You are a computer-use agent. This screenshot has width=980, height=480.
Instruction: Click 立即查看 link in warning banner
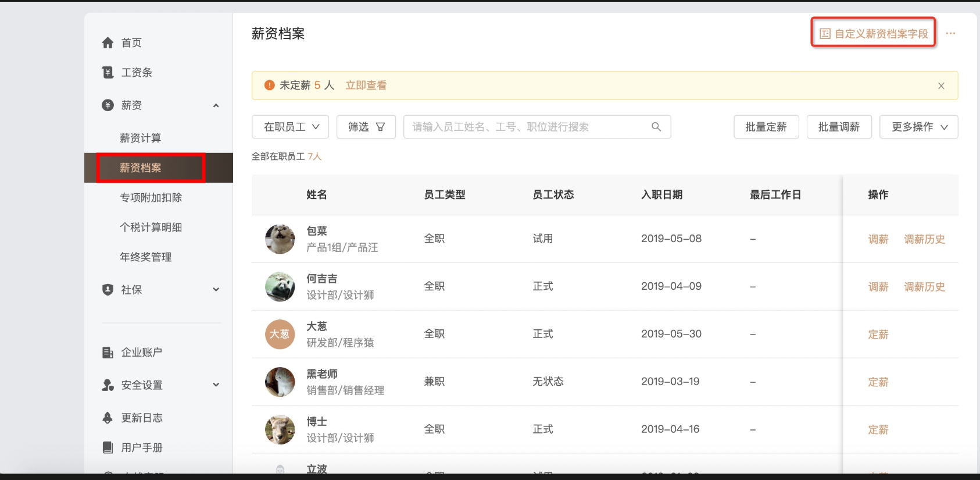click(366, 86)
